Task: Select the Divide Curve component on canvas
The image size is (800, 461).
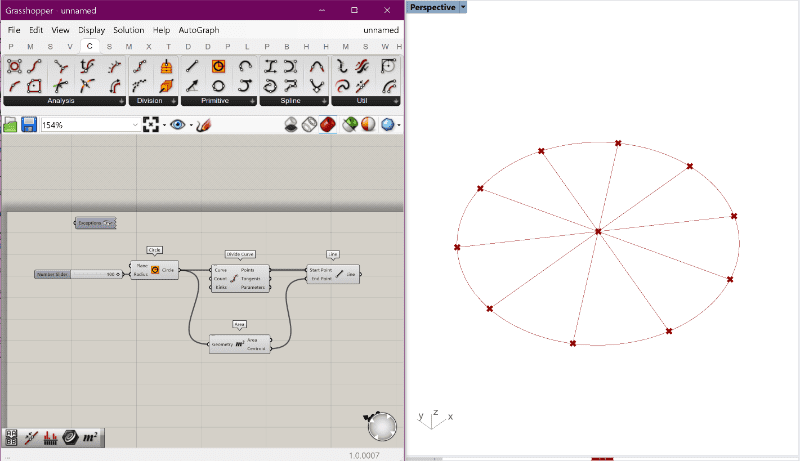Action: point(240,278)
